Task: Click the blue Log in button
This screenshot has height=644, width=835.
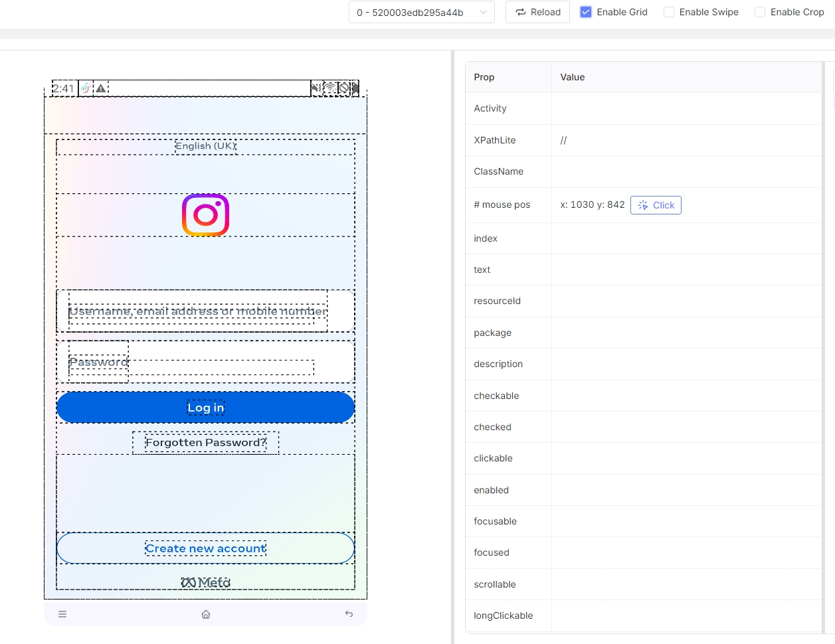Action: click(x=206, y=408)
